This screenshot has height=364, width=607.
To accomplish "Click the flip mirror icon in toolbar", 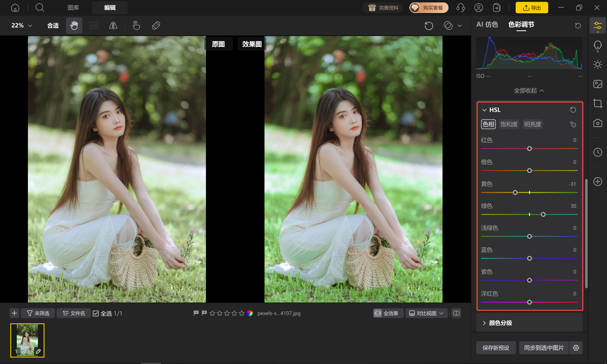I will [x=113, y=25].
